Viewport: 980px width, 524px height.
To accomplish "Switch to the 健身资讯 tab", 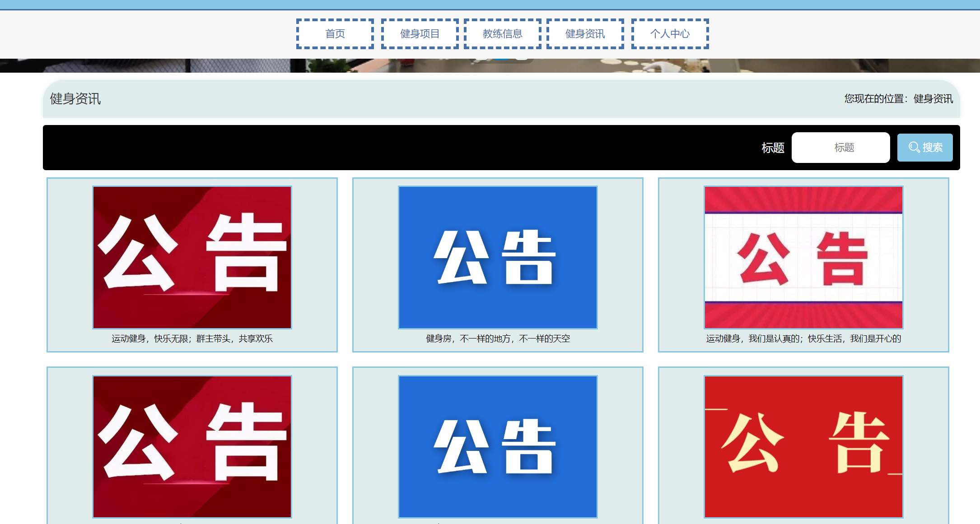I will point(584,33).
